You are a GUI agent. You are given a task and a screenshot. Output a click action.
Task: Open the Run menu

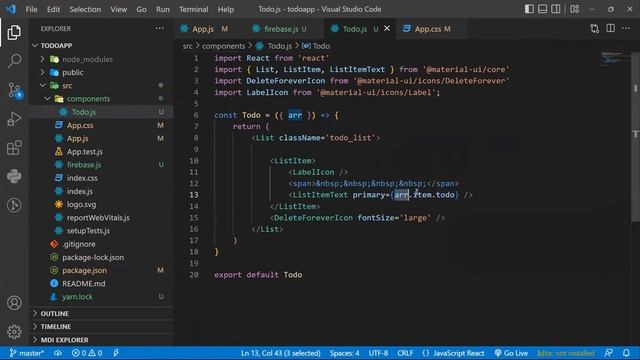[x=162, y=9]
